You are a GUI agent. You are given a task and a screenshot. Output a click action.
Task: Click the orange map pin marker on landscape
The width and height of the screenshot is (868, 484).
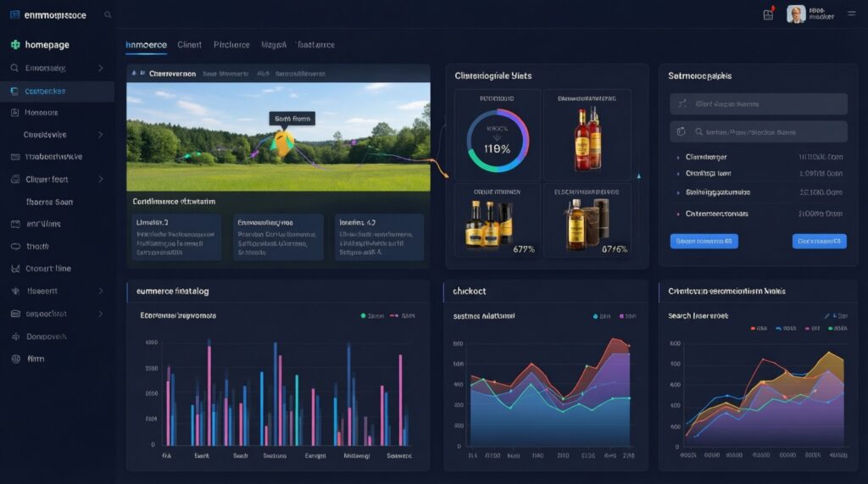283,142
